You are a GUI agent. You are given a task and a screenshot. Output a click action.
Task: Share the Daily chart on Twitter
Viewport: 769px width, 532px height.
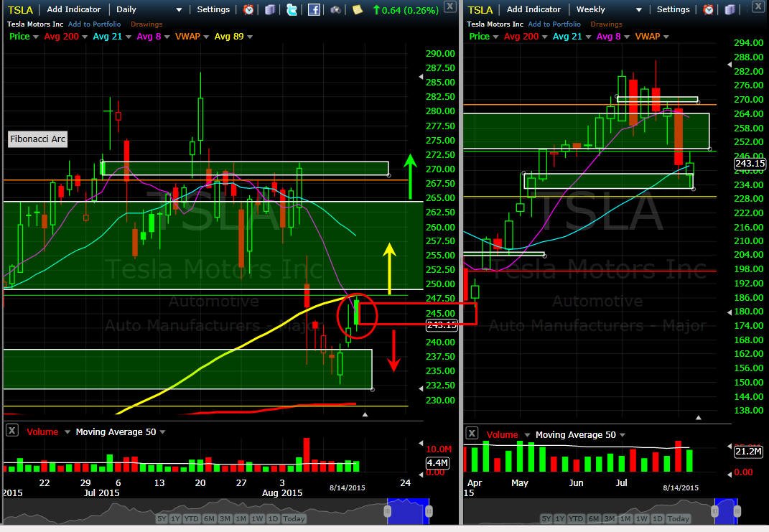pos(292,9)
